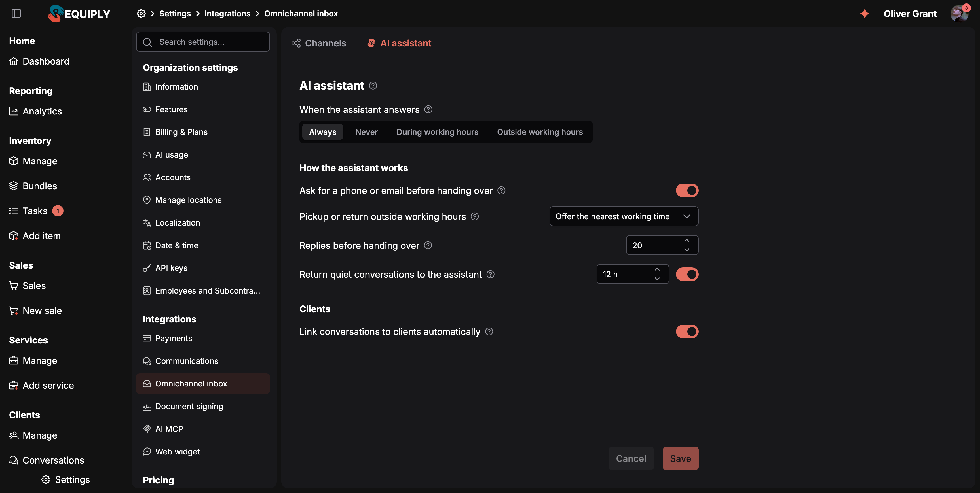Select the Always answer option
The height and width of the screenshot is (493, 980).
tap(323, 132)
